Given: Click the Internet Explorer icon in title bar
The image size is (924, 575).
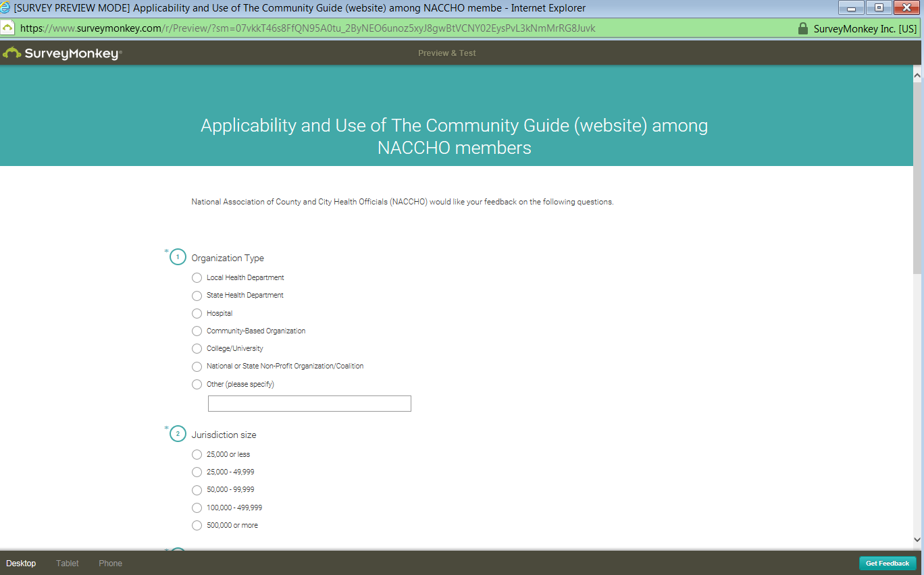Looking at the screenshot, I should tap(5, 8).
